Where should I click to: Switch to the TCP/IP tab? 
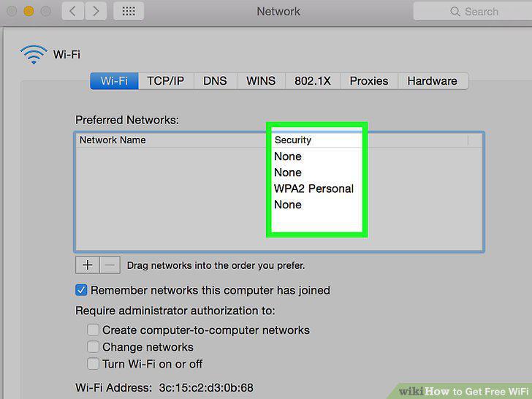click(166, 81)
